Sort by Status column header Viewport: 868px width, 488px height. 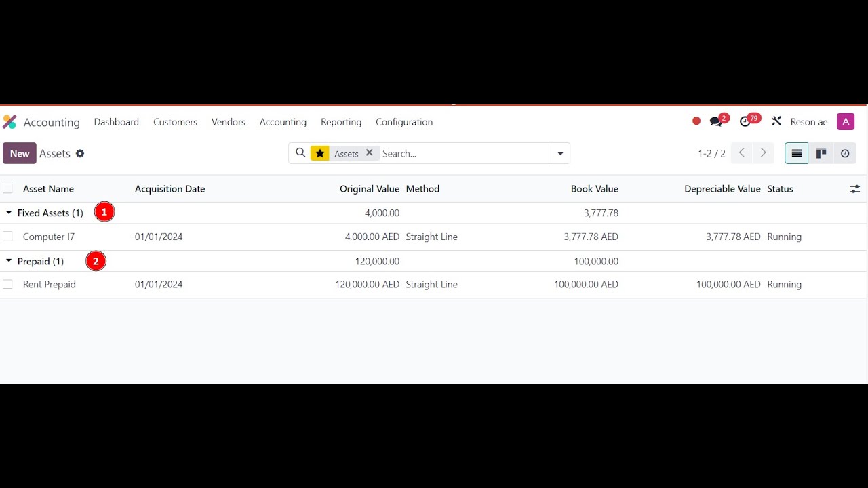[x=780, y=189]
